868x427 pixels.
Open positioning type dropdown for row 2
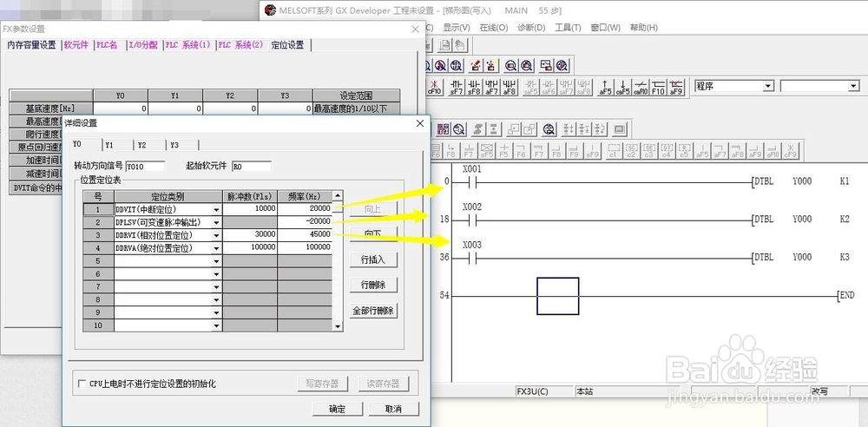pos(216,223)
